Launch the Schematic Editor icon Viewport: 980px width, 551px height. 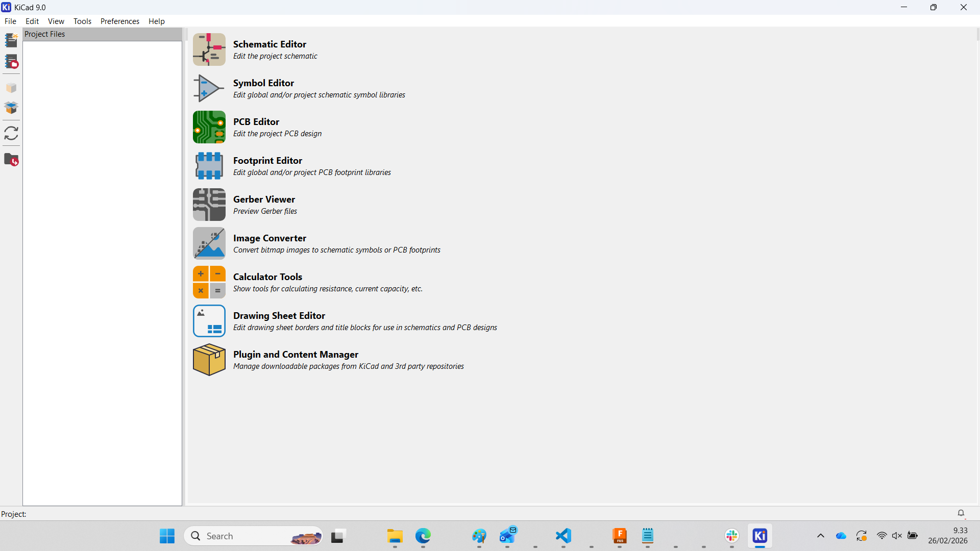(x=209, y=49)
